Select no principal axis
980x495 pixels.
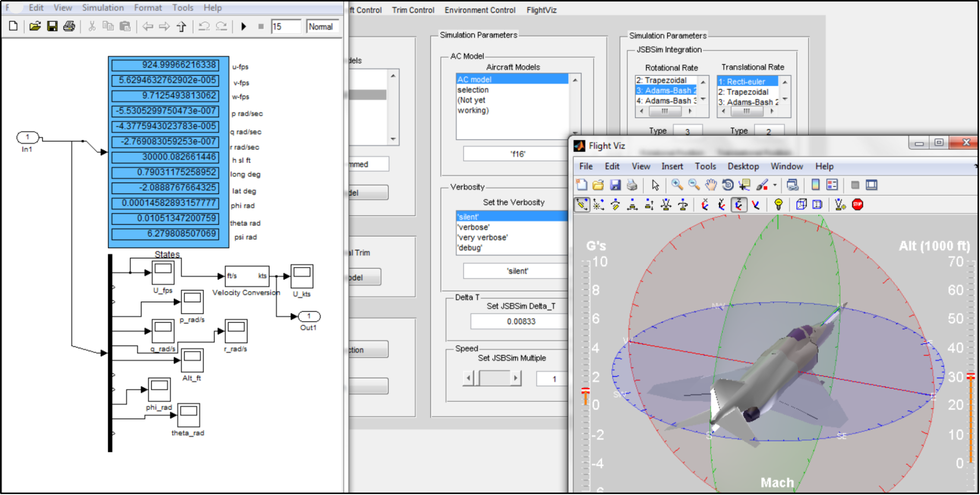click(755, 205)
